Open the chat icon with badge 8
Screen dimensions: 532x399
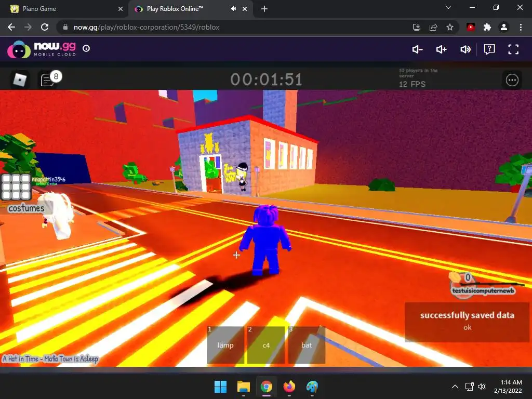pos(50,79)
